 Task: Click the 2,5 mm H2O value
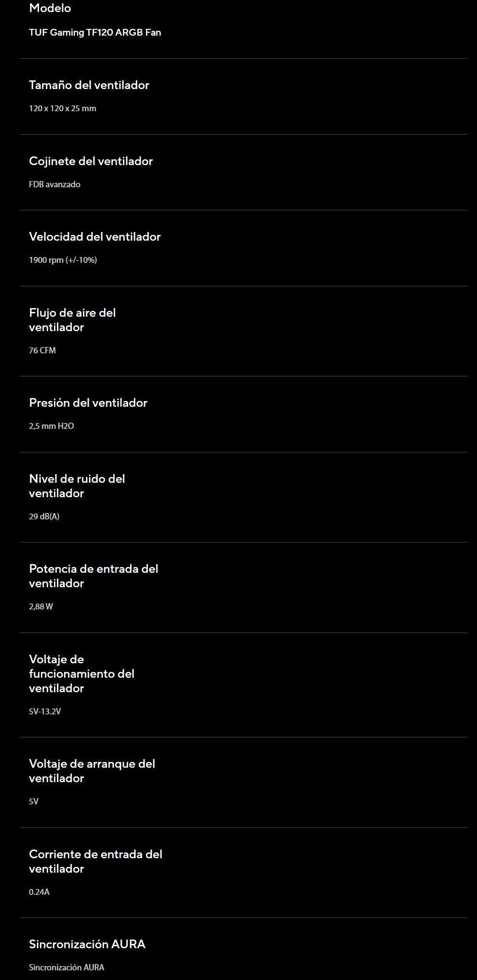[x=52, y=426]
